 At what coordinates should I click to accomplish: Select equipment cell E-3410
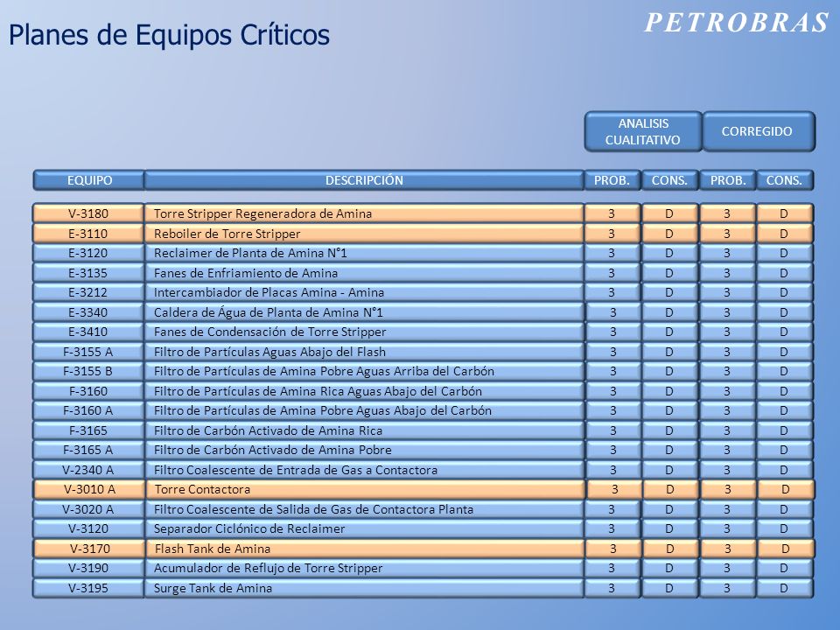pos(88,332)
